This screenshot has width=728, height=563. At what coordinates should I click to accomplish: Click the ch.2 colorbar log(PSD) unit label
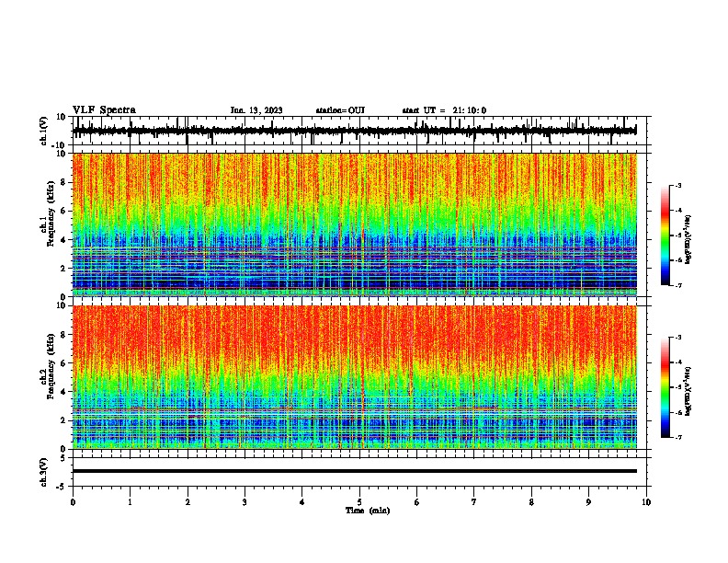(688, 391)
